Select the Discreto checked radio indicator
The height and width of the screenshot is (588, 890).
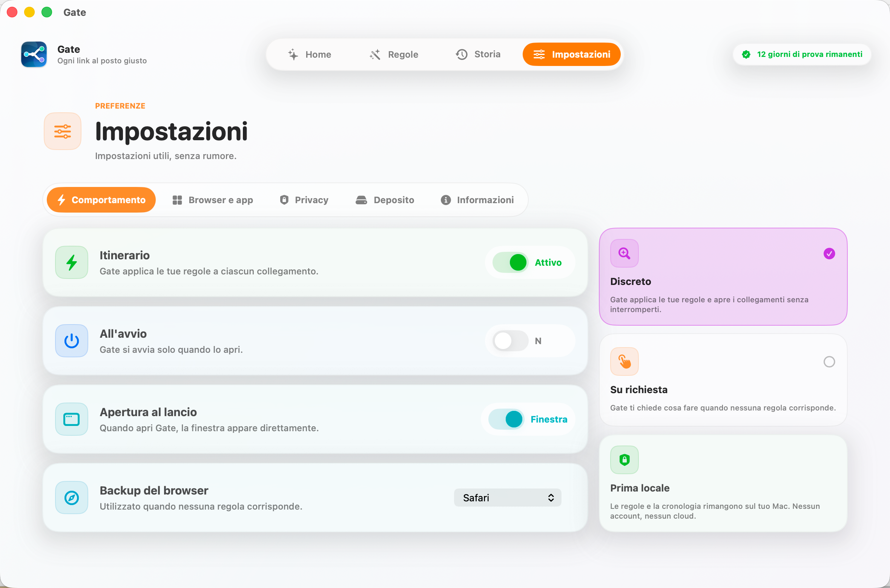829,254
